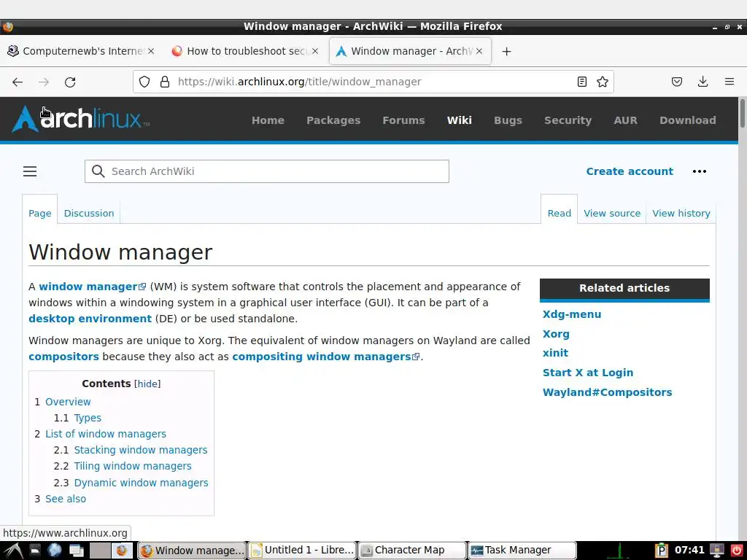The image size is (747, 560).
Task: Select the Page tab
Action: point(40,214)
